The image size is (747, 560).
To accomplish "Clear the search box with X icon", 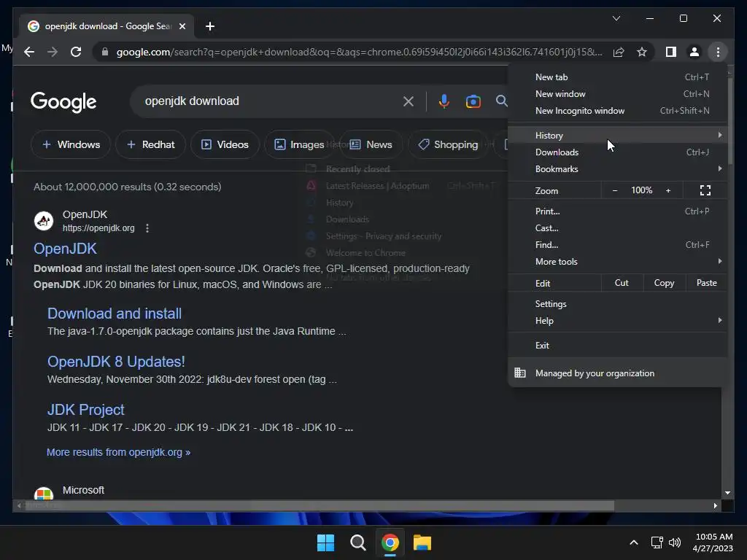I will click(x=409, y=101).
